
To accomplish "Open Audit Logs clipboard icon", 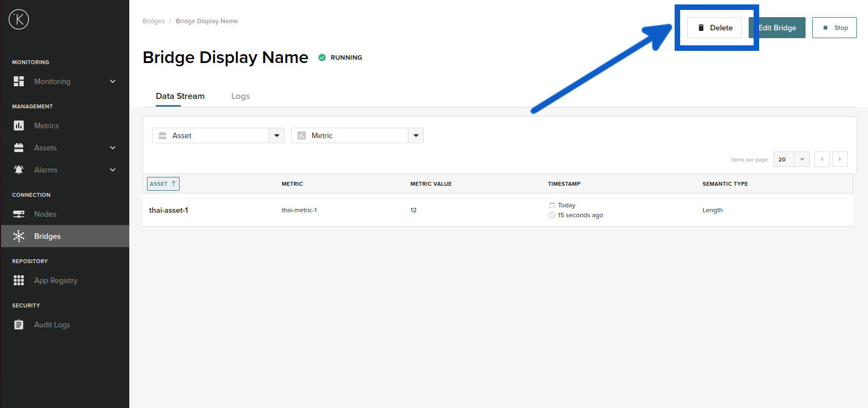I will tap(19, 325).
